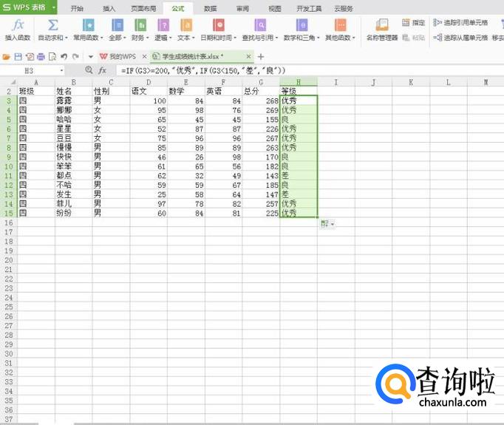Print the sheet using the printer icon
This screenshot has width=504, height=425.
[41, 57]
